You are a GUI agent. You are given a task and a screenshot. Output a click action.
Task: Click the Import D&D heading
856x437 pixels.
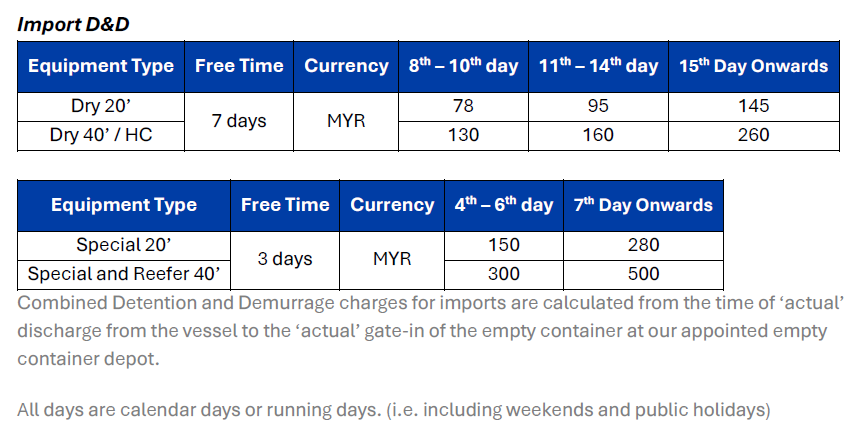(x=73, y=25)
